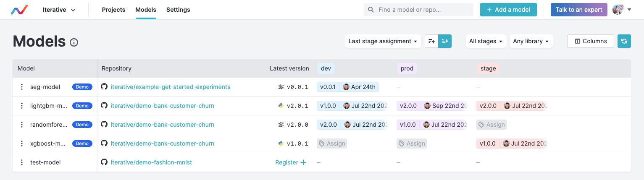Click the Repository column header

point(116,68)
